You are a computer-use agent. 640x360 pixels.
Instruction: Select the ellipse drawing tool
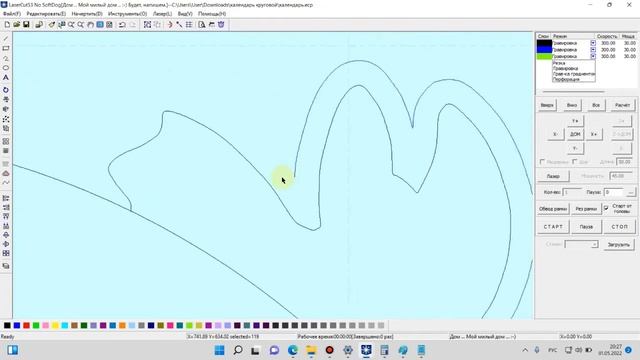coord(6,68)
